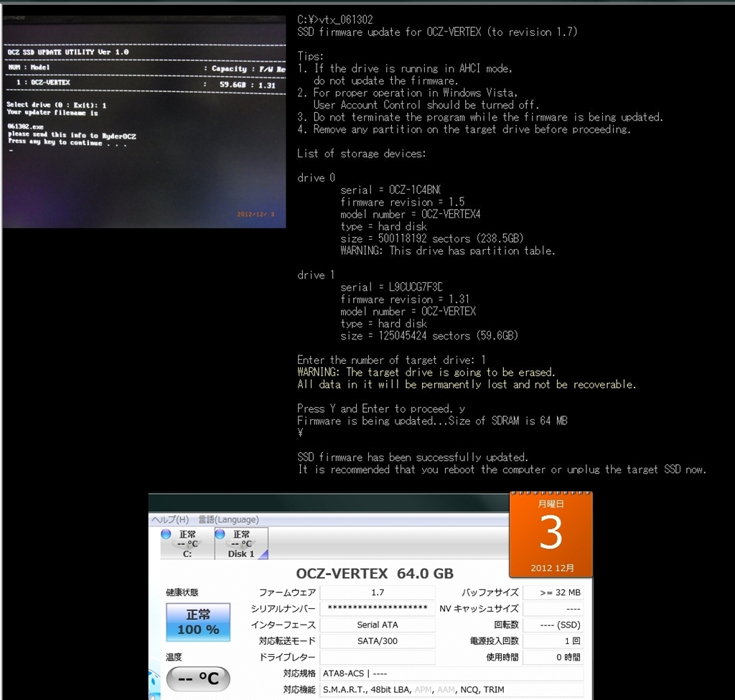735x700 pixels.
Task: Click the >= 32 MB buffer size value
Action: point(553,592)
